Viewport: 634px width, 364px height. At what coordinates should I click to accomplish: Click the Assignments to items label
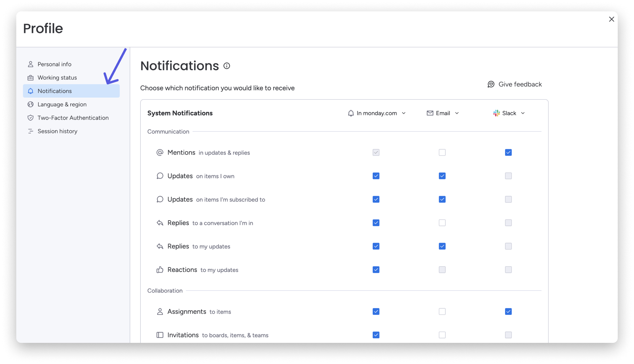point(199,312)
